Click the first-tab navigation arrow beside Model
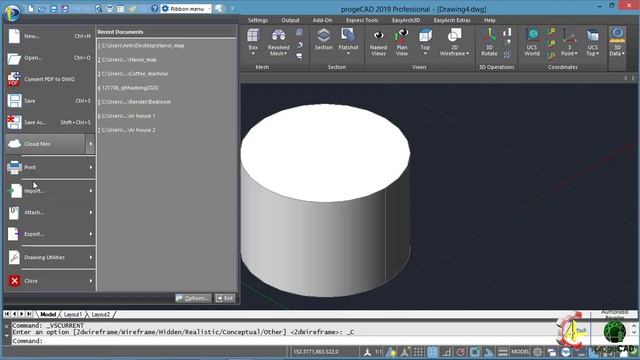Viewport: 640px width, 360px height. pos(7,314)
